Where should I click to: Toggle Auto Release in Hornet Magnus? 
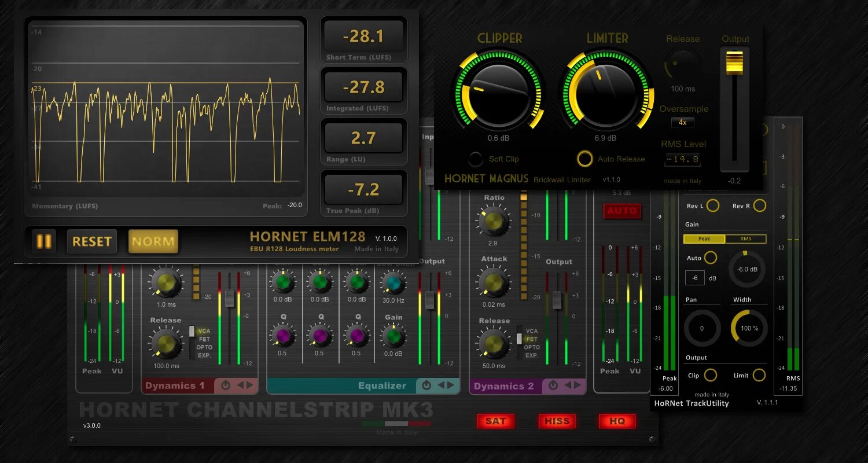point(585,159)
